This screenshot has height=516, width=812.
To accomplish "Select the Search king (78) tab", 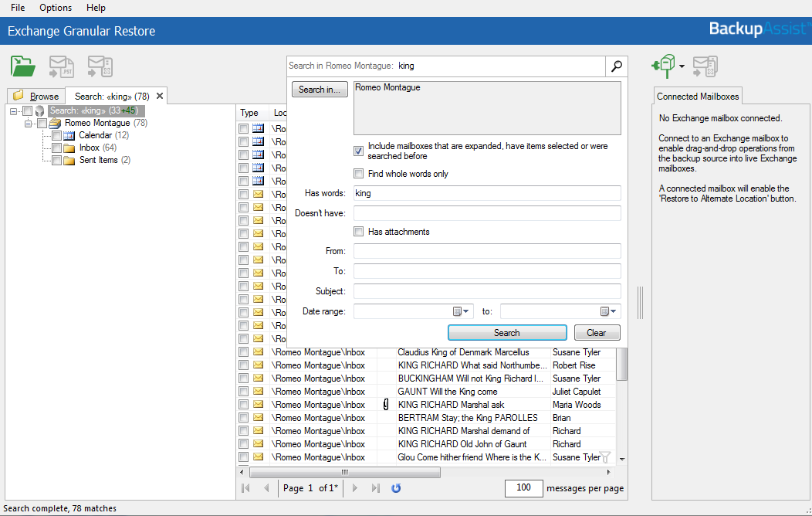I will (x=112, y=97).
